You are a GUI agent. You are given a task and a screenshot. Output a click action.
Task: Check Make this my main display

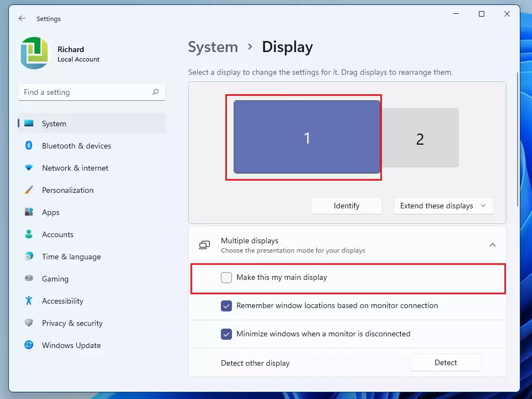[x=226, y=278]
